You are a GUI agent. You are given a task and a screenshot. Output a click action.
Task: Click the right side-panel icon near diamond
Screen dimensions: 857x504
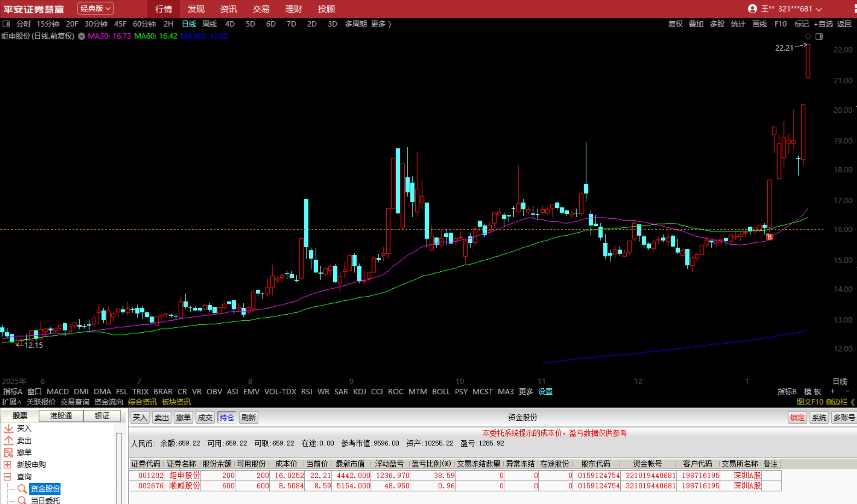point(819,37)
